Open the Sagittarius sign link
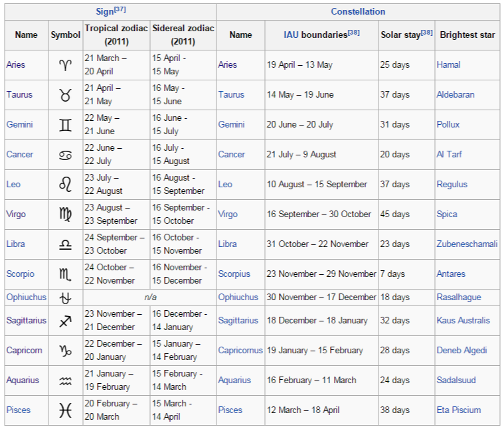Viewport: 504px width, 429px height. [x=27, y=321]
